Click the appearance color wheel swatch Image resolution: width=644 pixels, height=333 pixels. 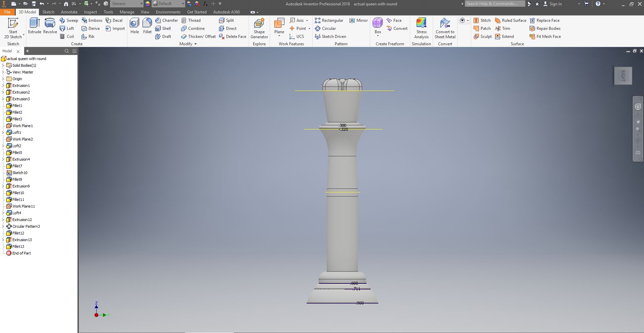pos(148,4)
